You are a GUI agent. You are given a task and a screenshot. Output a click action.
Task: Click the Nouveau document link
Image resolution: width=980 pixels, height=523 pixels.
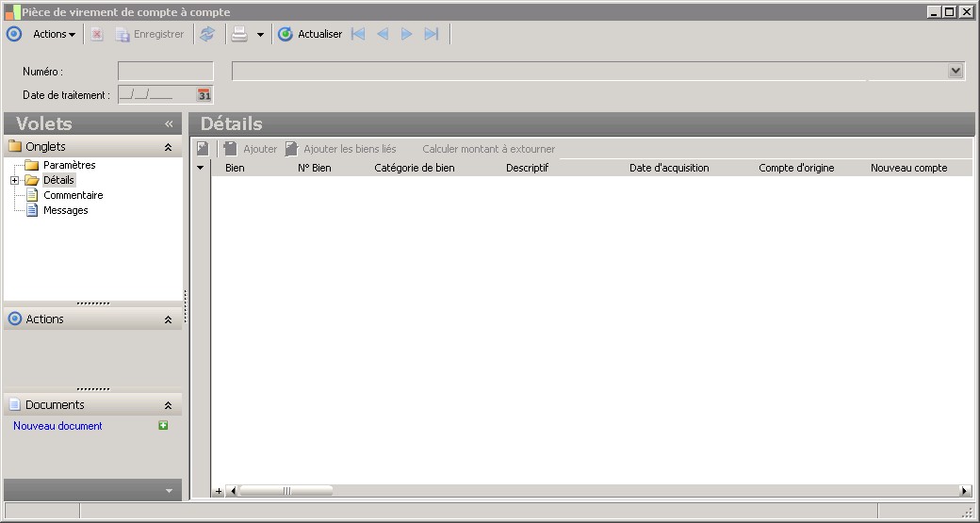click(x=57, y=426)
